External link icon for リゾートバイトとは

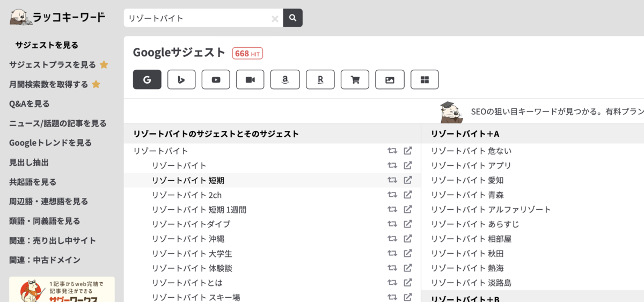coord(408,283)
